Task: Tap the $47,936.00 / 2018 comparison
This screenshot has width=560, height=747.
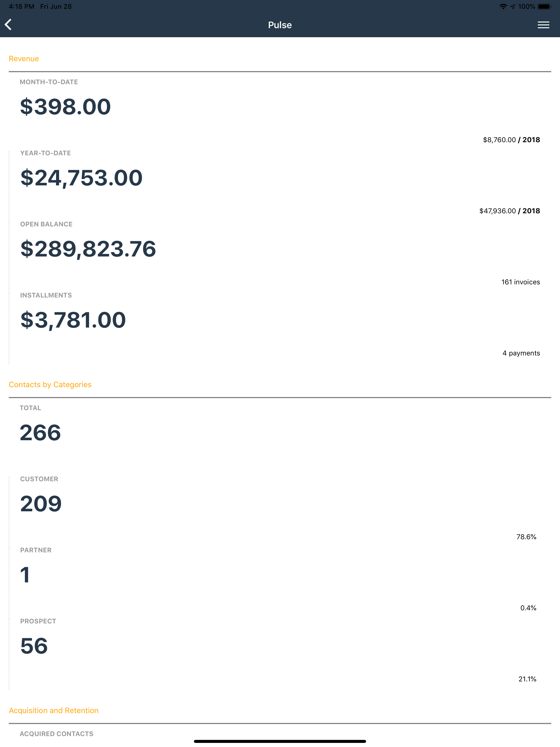Action: click(509, 211)
